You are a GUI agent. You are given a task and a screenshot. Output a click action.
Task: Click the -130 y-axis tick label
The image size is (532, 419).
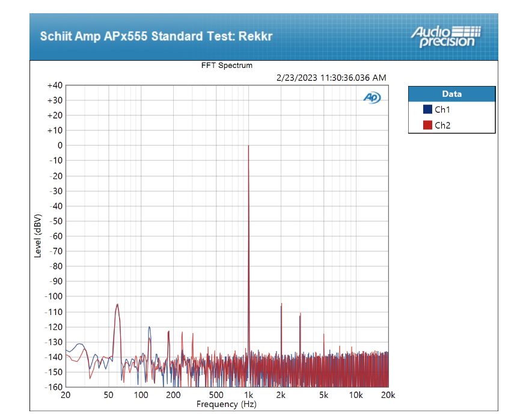pos(54,342)
